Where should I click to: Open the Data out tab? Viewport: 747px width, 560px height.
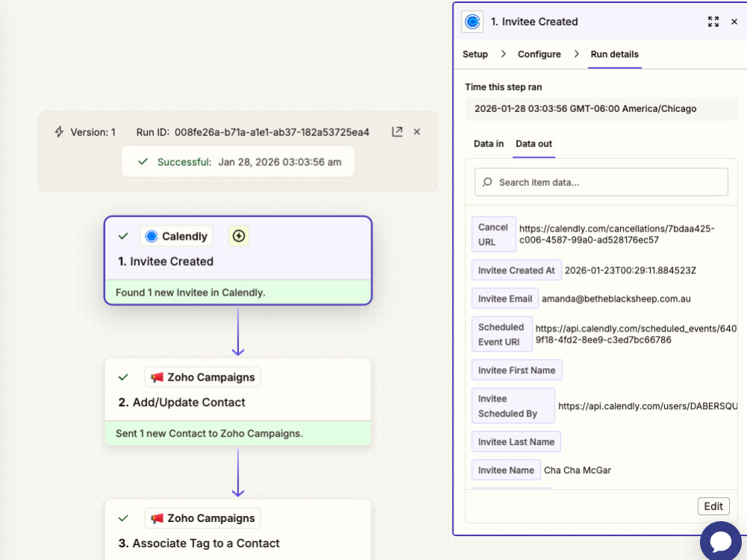point(533,144)
